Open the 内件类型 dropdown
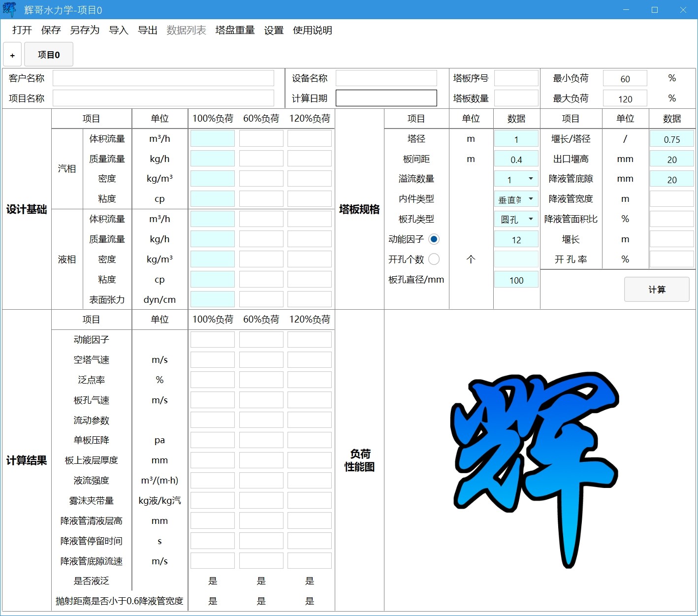Viewport: 698px width, 616px height. tap(516, 199)
